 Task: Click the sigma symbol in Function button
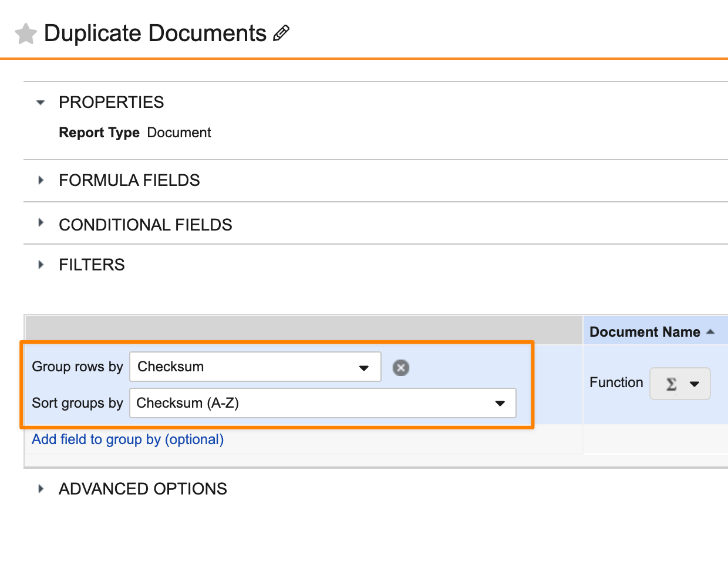point(672,384)
